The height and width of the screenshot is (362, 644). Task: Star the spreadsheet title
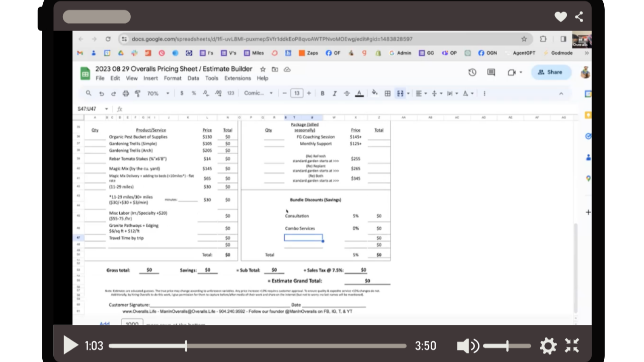(263, 69)
